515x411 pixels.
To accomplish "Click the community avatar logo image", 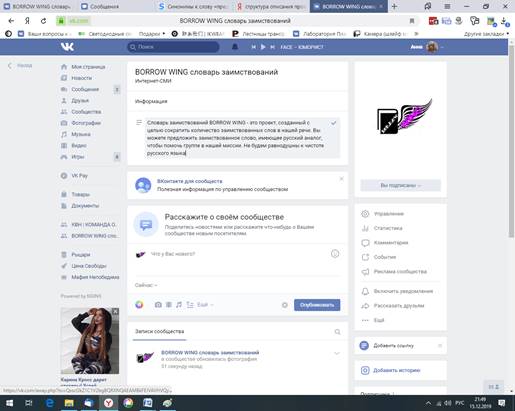I will pos(404,116).
